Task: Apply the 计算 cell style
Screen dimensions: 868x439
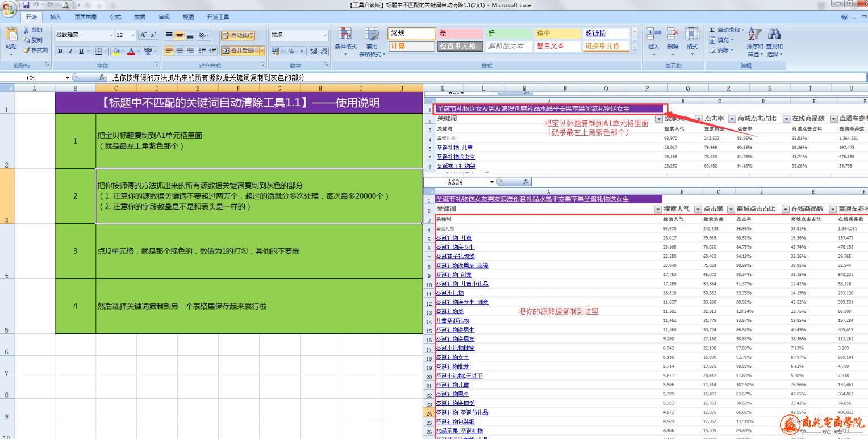Action: 411,46
